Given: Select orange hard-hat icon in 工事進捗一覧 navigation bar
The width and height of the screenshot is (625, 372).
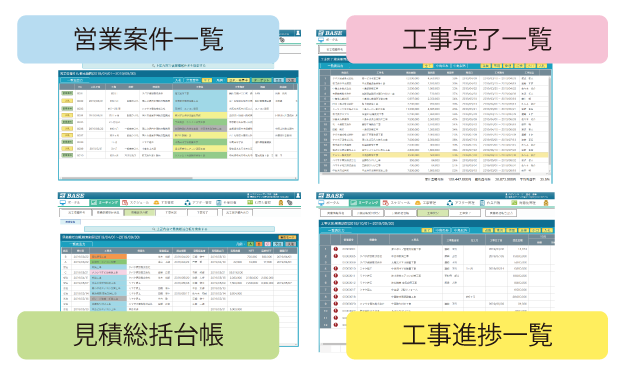Looking at the screenshot, I should point(418,203).
